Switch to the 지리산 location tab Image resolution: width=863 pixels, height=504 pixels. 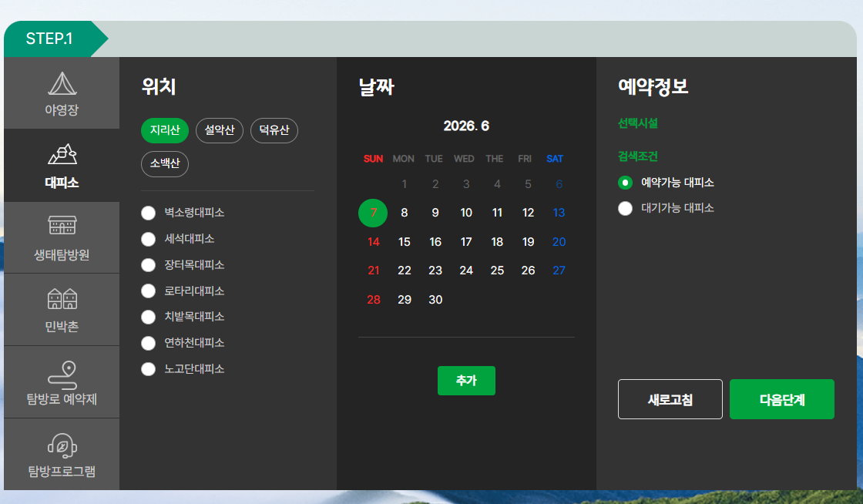pos(165,130)
